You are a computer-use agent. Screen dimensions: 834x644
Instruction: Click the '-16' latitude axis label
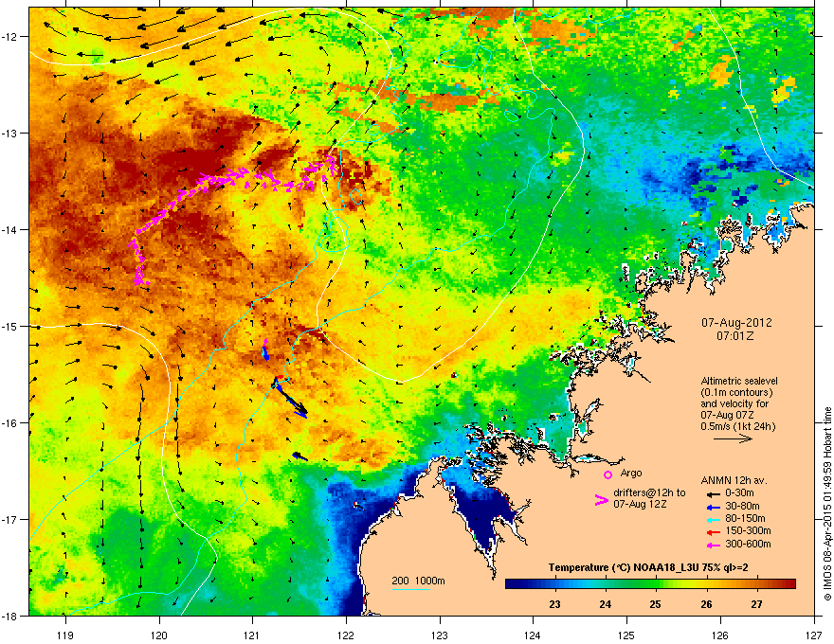[x=10, y=423]
